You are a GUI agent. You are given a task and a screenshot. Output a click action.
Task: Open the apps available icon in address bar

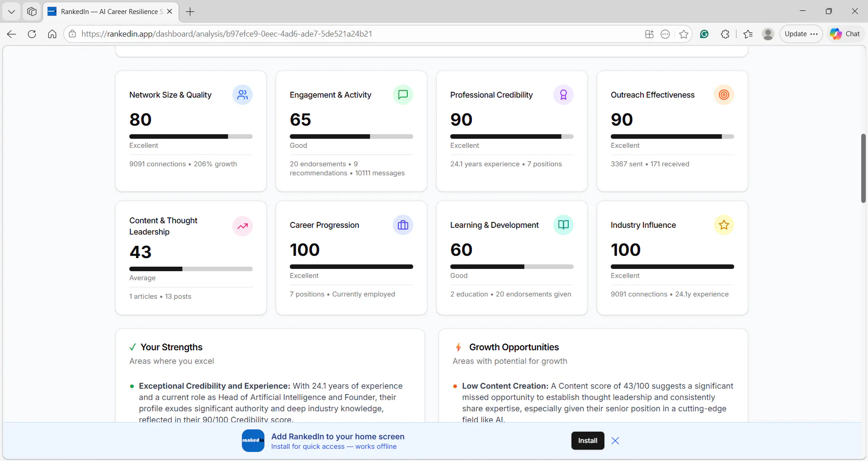click(649, 34)
